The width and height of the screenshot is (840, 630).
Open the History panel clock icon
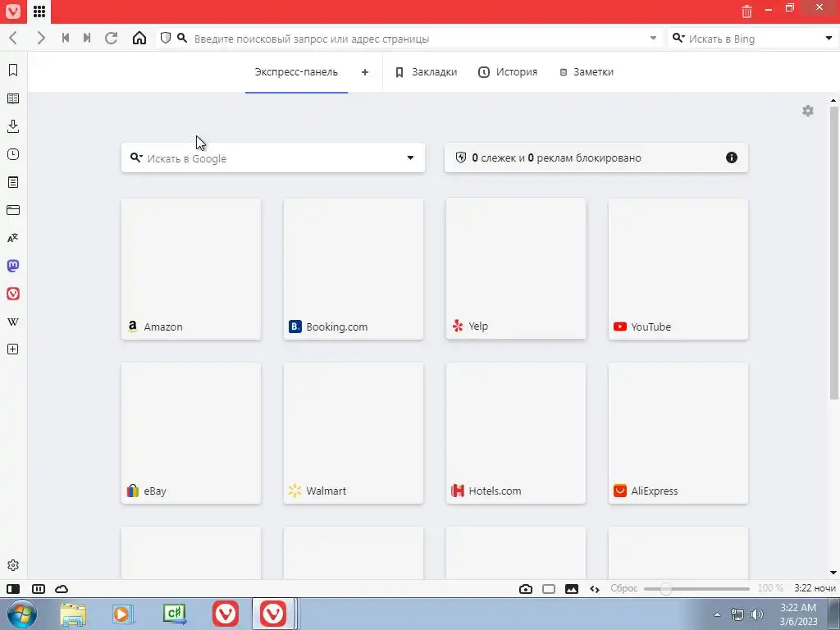13,154
